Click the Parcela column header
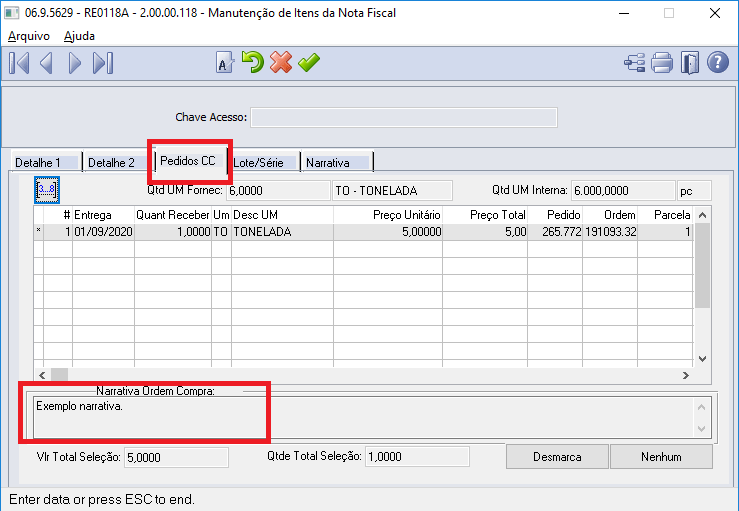 [x=665, y=215]
